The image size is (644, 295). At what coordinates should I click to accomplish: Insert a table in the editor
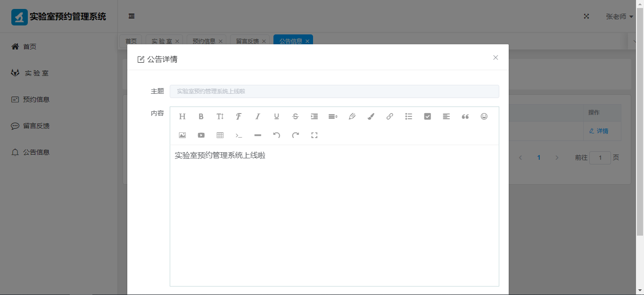[220, 135]
